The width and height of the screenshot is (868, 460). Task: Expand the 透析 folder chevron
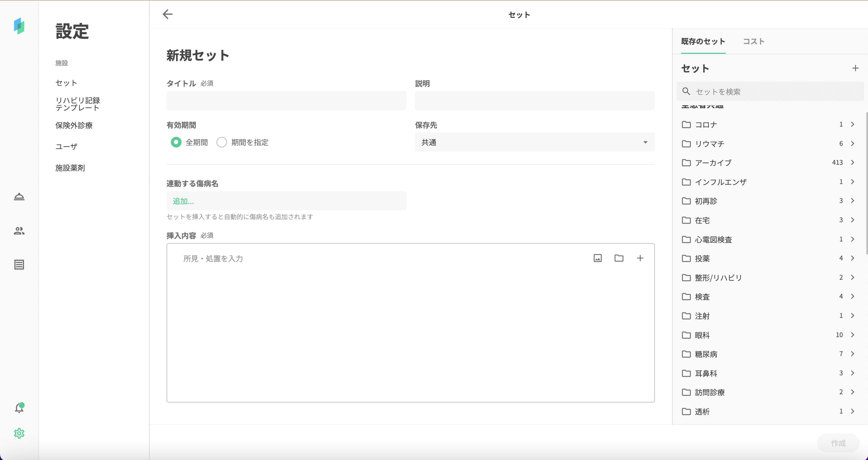(x=852, y=411)
